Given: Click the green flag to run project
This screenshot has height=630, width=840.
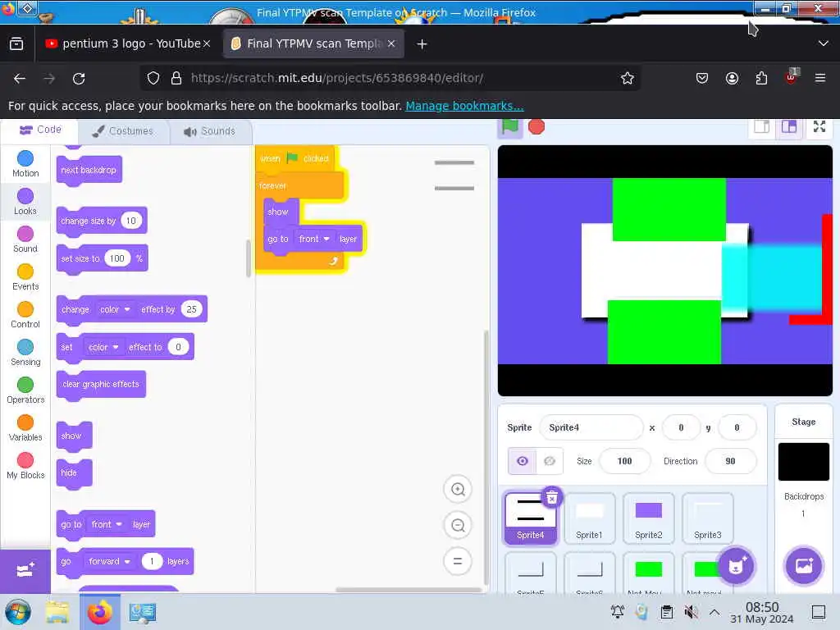Looking at the screenshot, I should pos(509,127).
